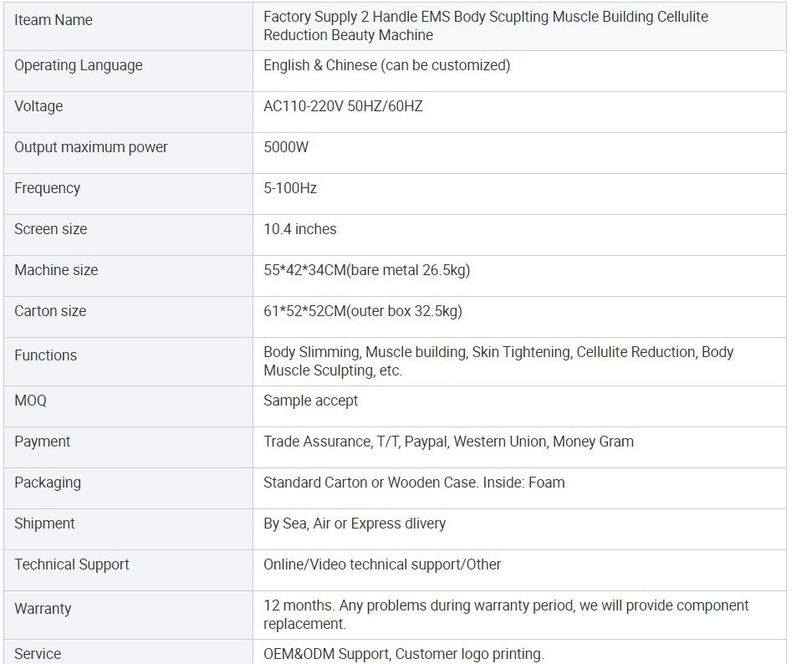Select the "5000W" power value
812x664 pixels.
point(286,147)
